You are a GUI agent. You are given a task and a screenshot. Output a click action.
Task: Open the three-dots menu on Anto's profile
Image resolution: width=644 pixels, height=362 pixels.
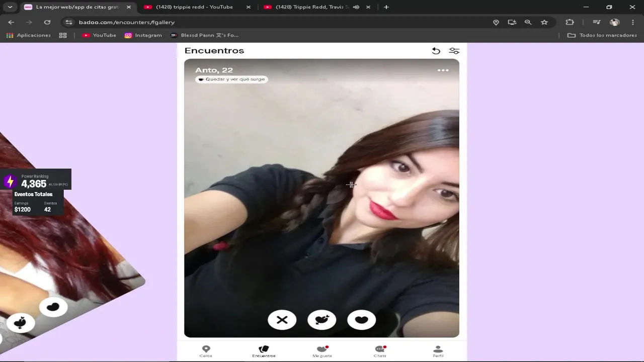(443, 70)
